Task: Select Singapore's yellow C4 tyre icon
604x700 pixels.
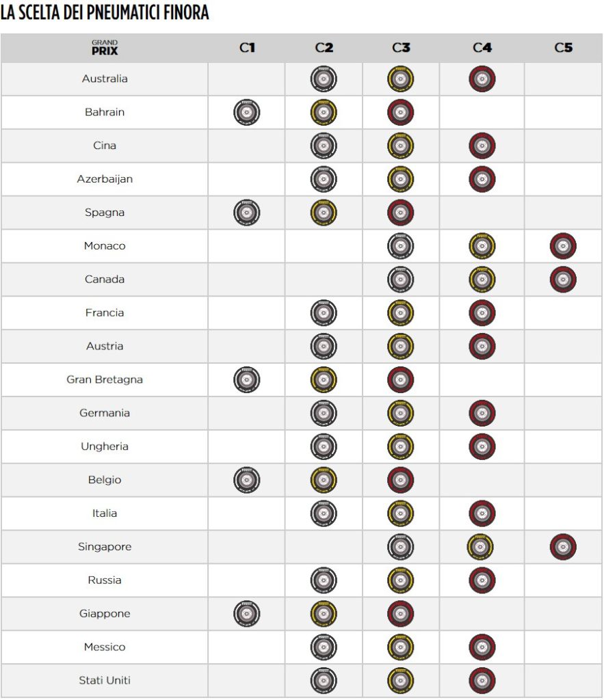Action: pos(482,547)
